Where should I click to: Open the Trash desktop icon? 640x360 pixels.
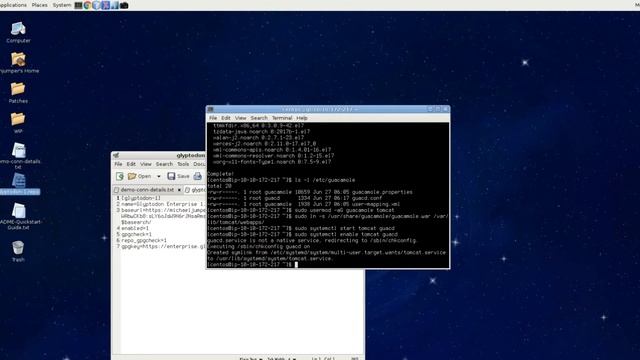pyautogui.click(x=18, y=251)
